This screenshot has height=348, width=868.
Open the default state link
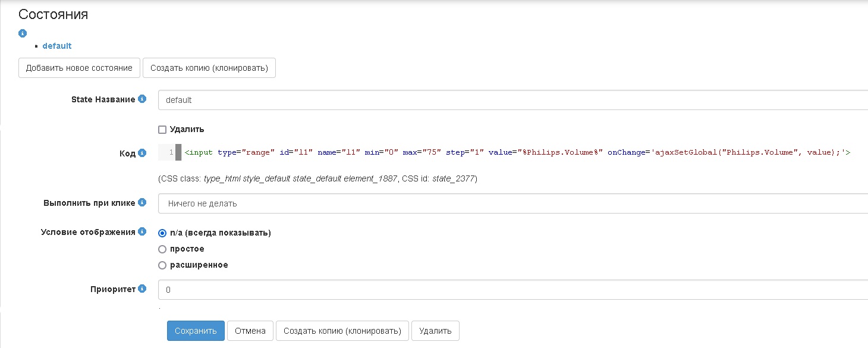click(x=57, y=46)
